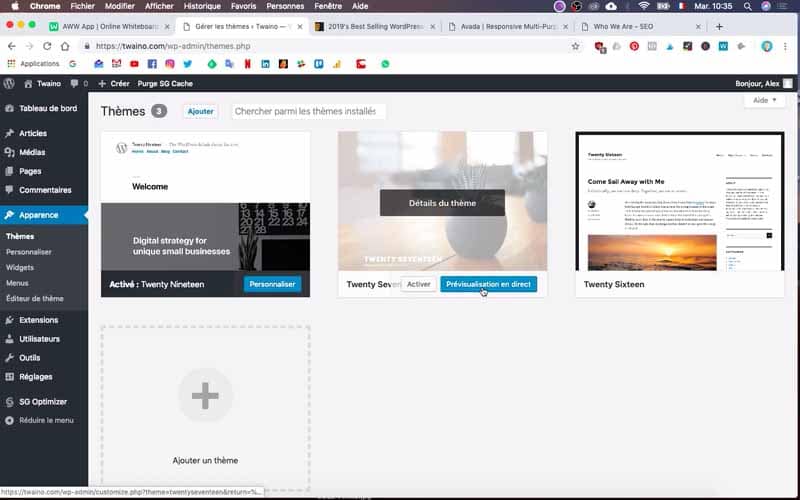Click the plus icon to add theme
This screenshot has height=500, width=800.
[205, 395]
